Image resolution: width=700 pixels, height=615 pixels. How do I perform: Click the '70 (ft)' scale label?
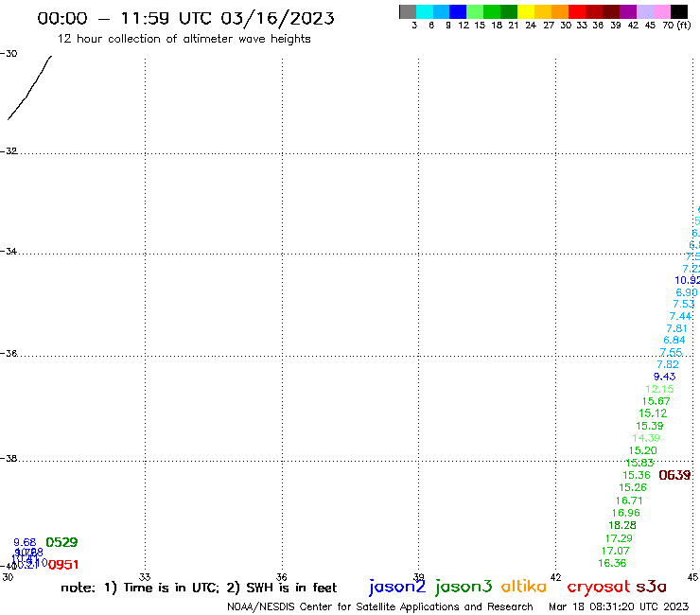coord(676,25)
